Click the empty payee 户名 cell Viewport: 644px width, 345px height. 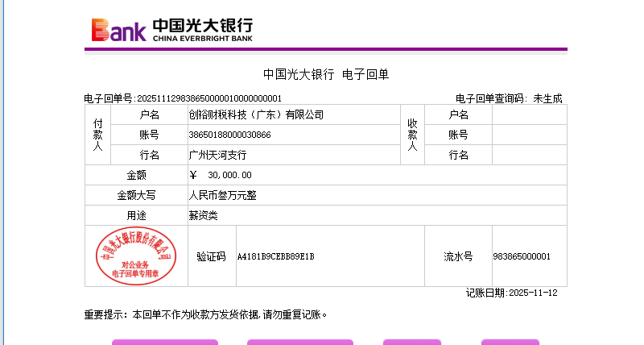click(529, 114)
